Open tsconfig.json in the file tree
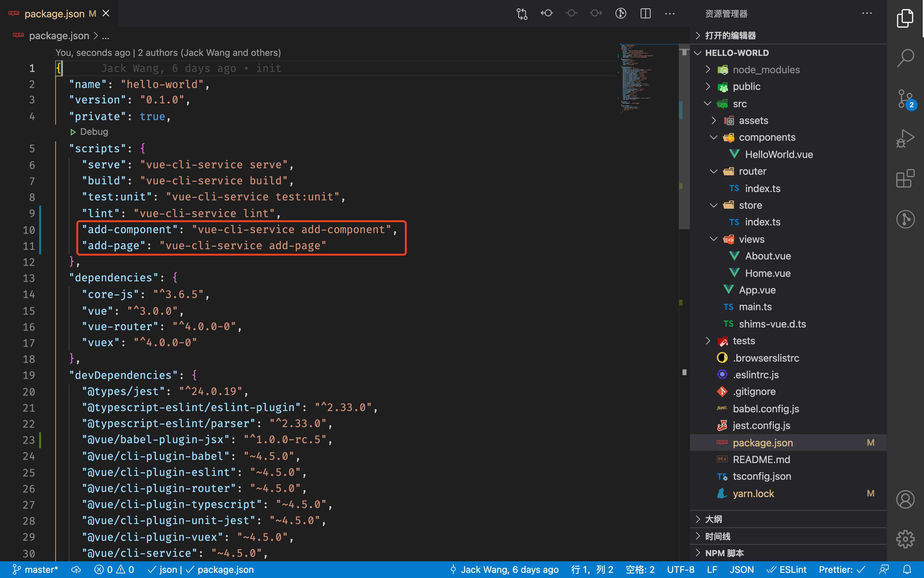The image size is (924, 578). 788,476
